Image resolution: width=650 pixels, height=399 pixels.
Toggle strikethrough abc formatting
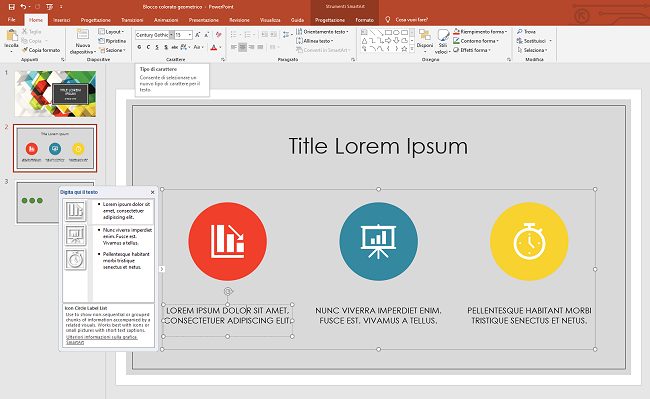(175, 47)
